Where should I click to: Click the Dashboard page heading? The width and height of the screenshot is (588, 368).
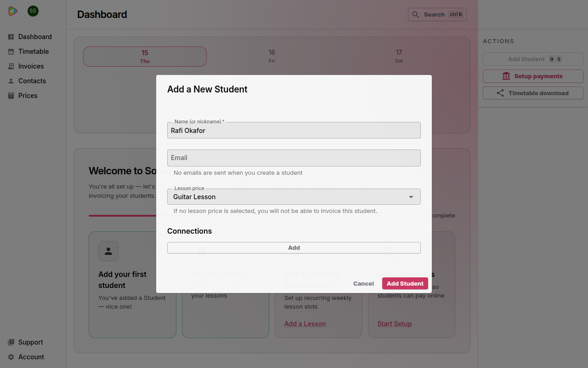click(102, 15)
